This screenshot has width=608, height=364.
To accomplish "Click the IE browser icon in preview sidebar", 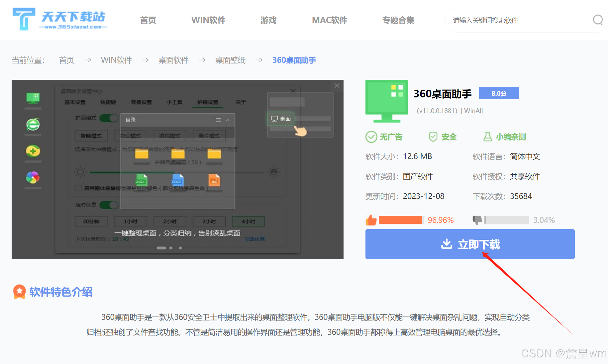I will 33,125.
